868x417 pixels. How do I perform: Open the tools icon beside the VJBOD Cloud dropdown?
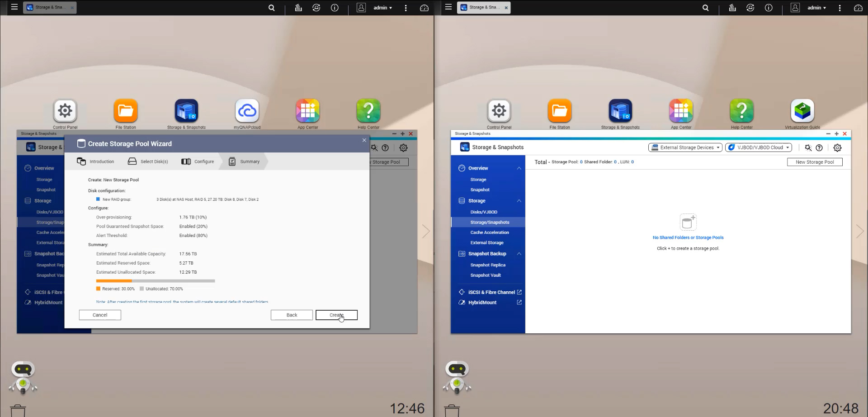click(x=808, y=147)
